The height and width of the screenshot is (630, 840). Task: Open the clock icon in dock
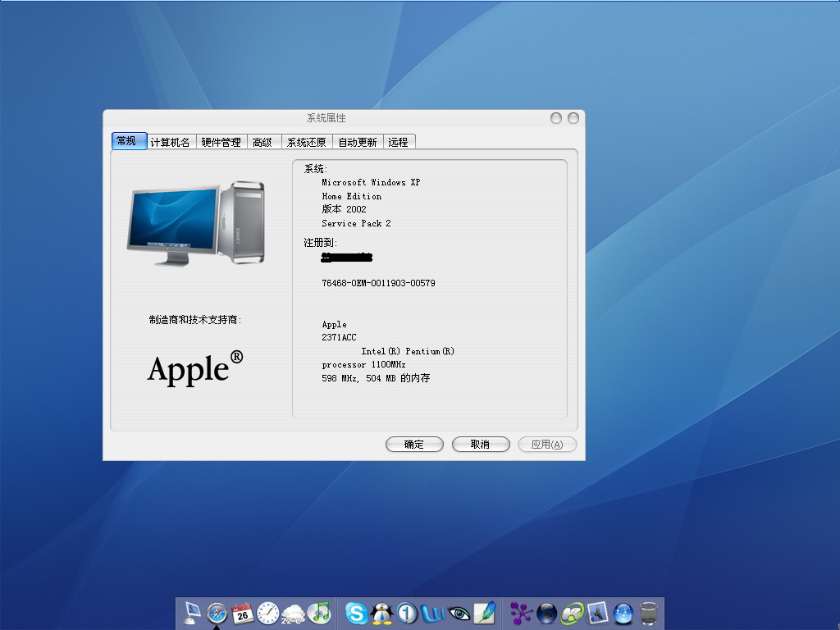click(268, 613)
